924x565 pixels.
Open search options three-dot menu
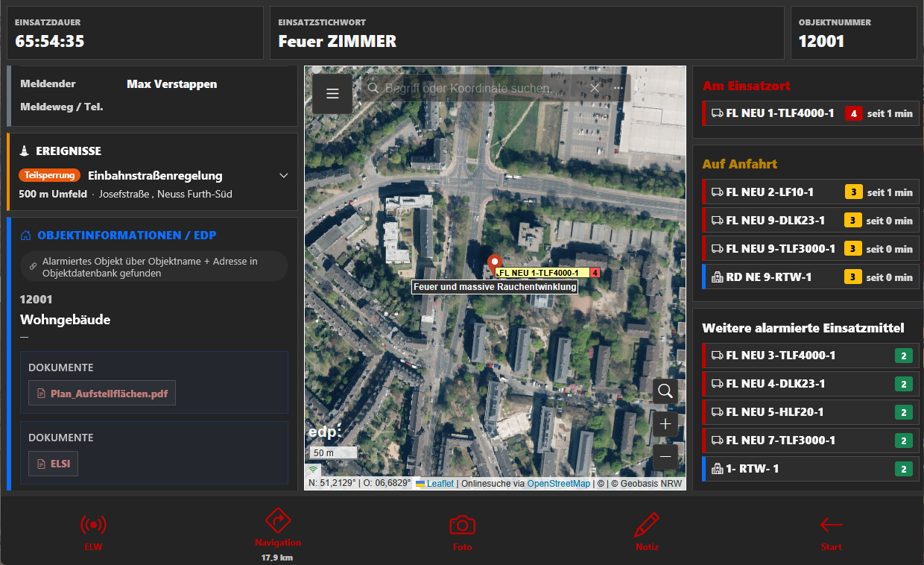pos(618,89)
